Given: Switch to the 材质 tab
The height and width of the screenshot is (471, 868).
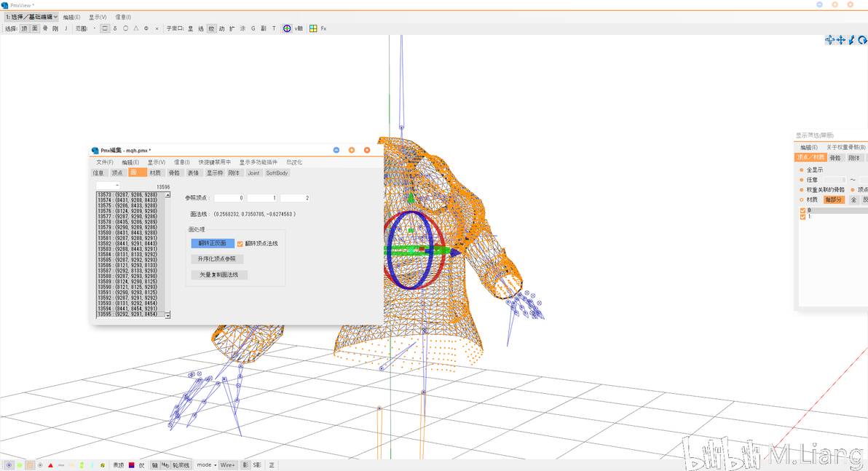Looking at the screenshot, I should [155, 173].
